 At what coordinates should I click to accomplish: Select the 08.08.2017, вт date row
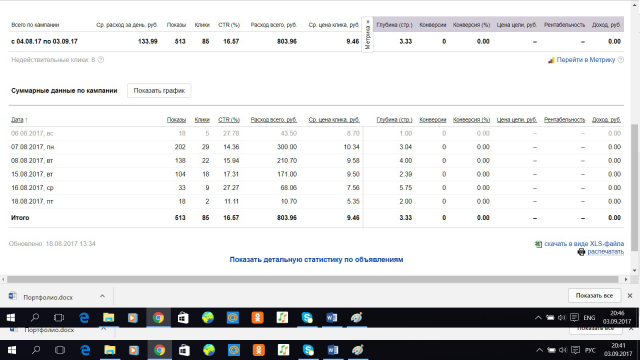pos(316,160)
